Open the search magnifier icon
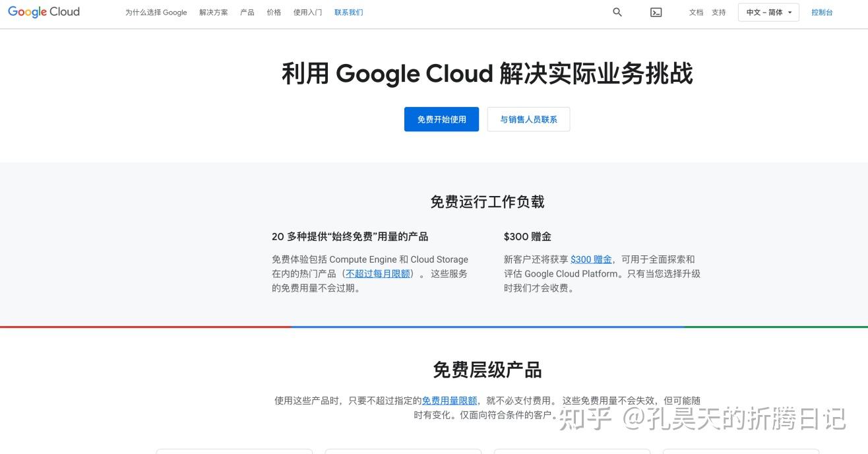Viewport: 868px width, 454px height. click(617, 12)
